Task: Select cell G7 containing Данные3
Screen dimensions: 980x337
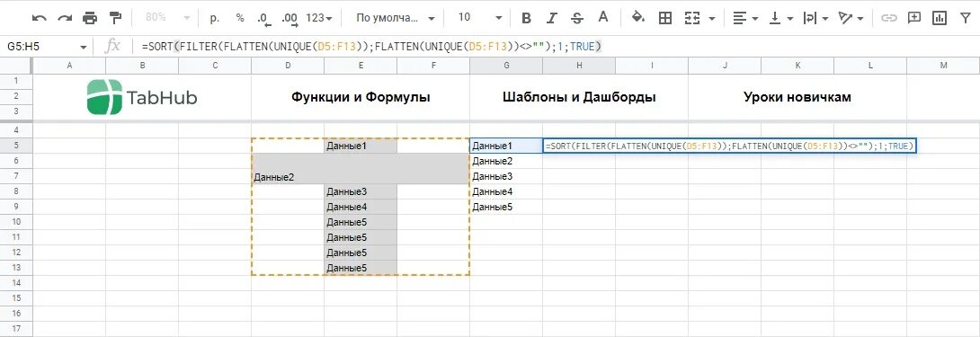Action: pyautogui.click(x=505, y=176)
